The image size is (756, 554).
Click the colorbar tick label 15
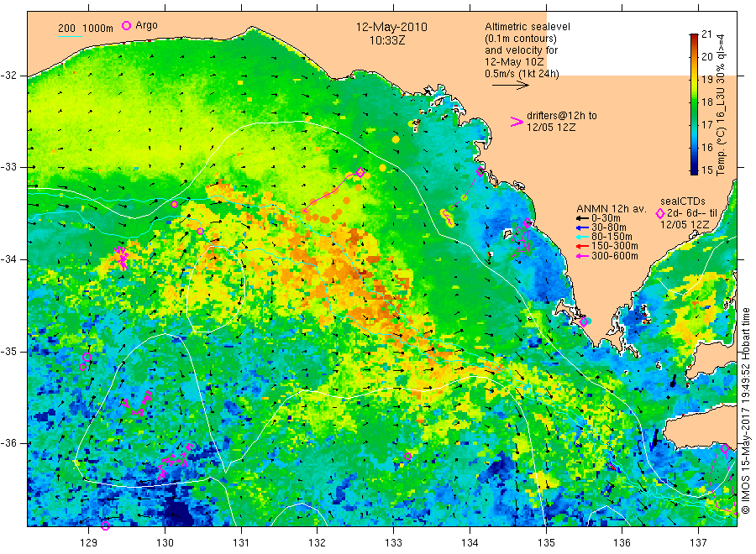[706, 170]
